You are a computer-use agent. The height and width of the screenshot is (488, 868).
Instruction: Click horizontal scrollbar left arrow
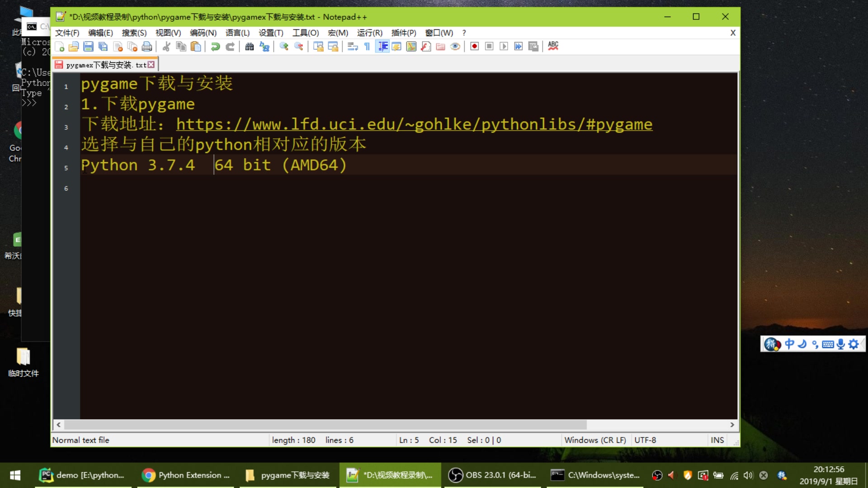(58, 425)
